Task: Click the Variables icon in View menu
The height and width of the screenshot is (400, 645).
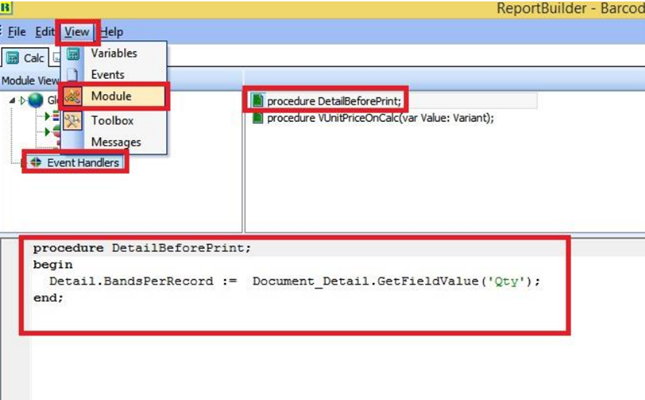Action: (73, 54)
